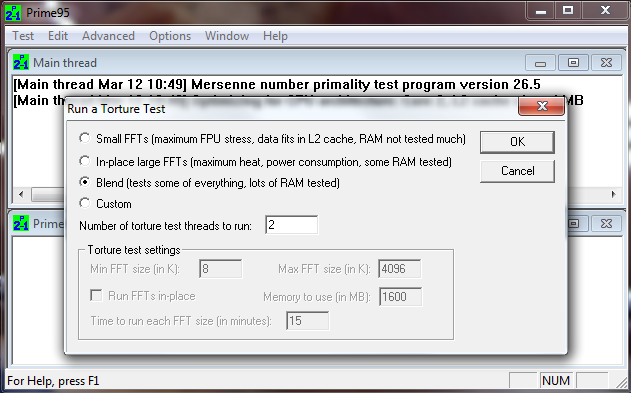Click the Main thread window icon
This screenshot has width=631, height=393.
click(x=21, y=62)
